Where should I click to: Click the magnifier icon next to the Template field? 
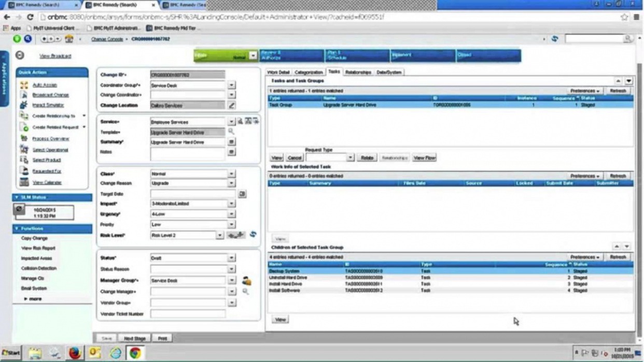click(x=231, y=132)
